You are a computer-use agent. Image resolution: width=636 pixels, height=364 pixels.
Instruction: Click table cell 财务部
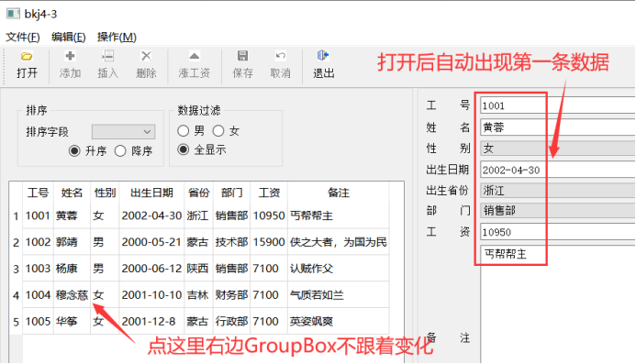pyautogui.click(x=231, y=294)
